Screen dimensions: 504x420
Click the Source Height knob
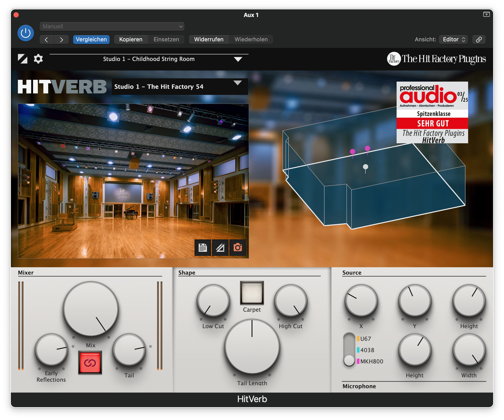[469, 301]
